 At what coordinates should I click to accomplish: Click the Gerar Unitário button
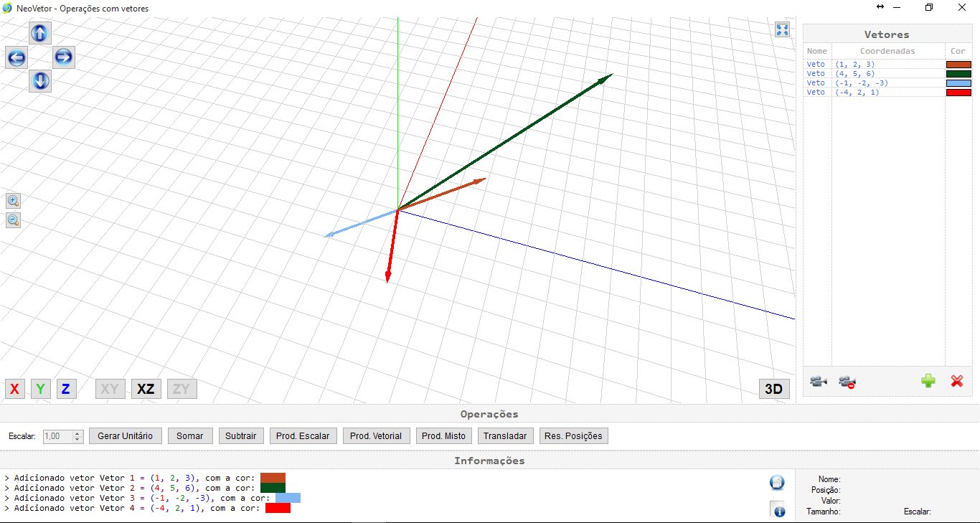coord(125,436)
